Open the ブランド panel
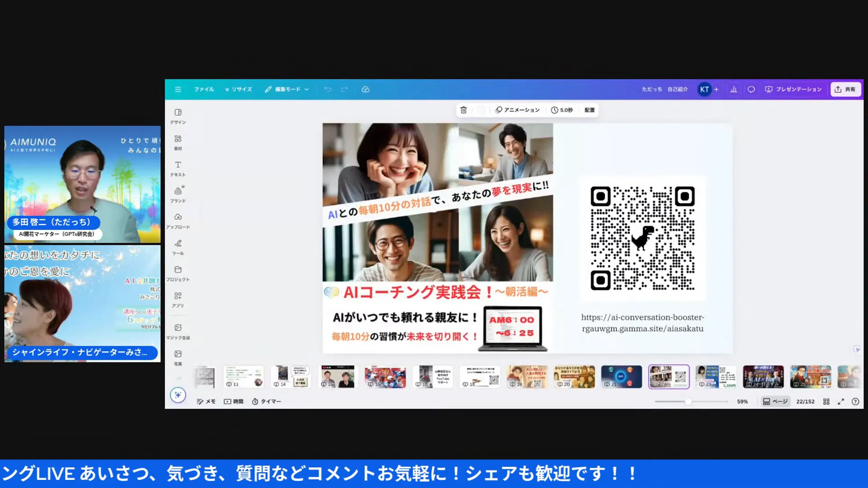This screenshot has height=488, width=868. (x=178, y=195)
